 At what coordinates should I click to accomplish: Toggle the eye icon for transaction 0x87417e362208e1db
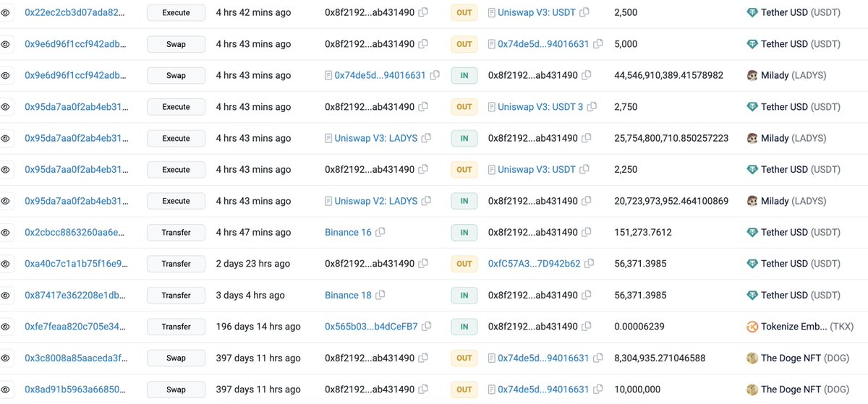coord(5,295)
